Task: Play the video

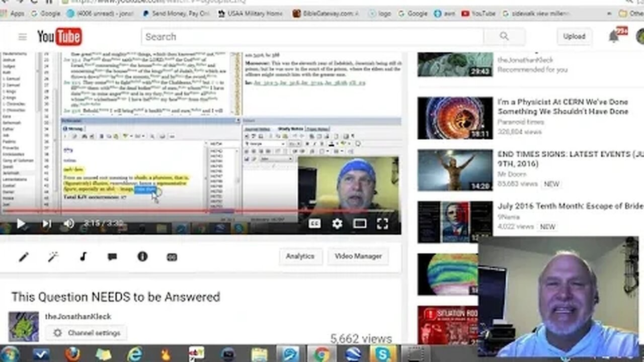Action: pos(21,224)
